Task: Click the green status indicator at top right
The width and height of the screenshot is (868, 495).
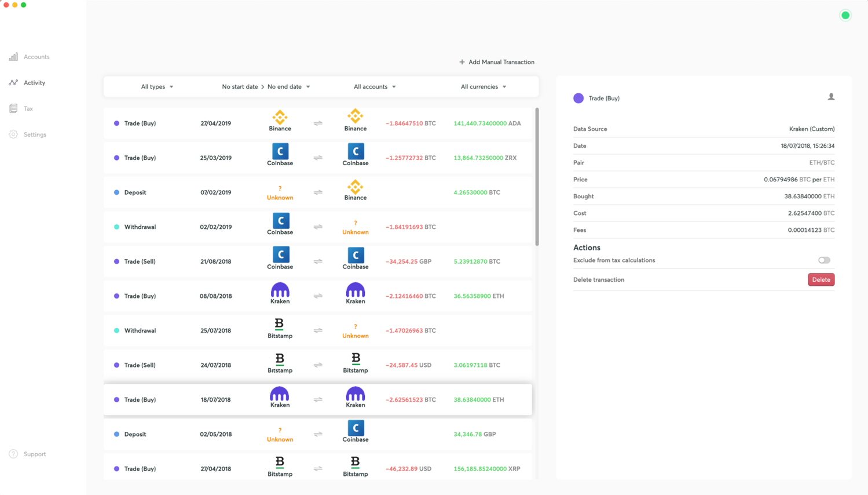Action: [845, 16]
